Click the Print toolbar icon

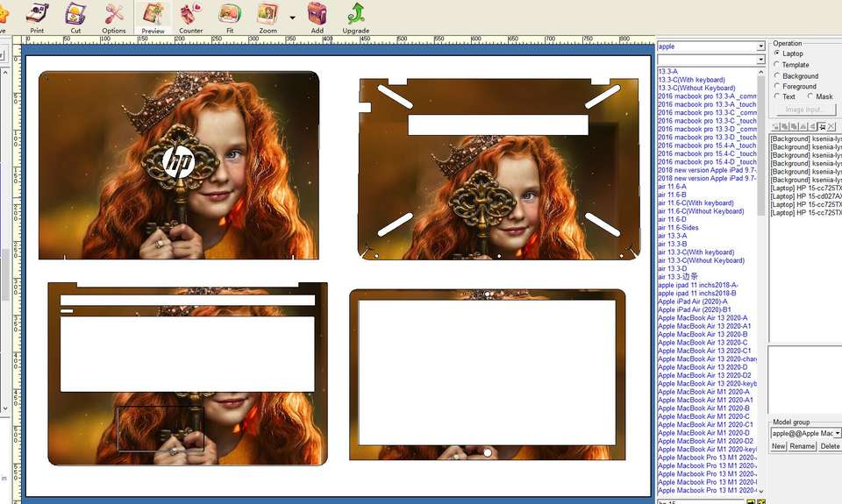[x=37, y=17]
